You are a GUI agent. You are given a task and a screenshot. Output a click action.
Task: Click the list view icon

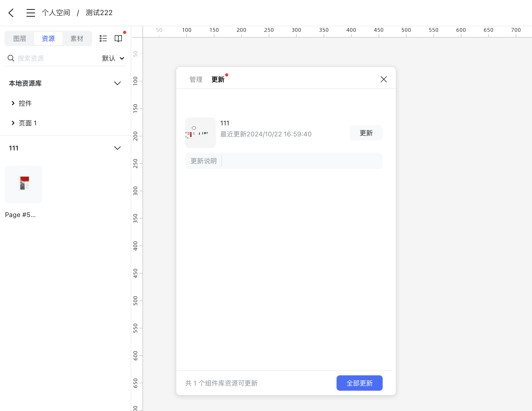[103, 38]
